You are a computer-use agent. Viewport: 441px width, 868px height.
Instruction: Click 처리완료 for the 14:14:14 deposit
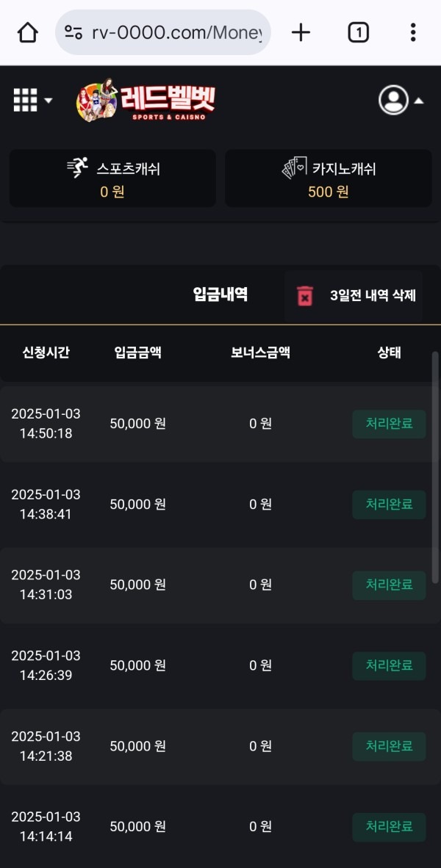tap(388, 827)
